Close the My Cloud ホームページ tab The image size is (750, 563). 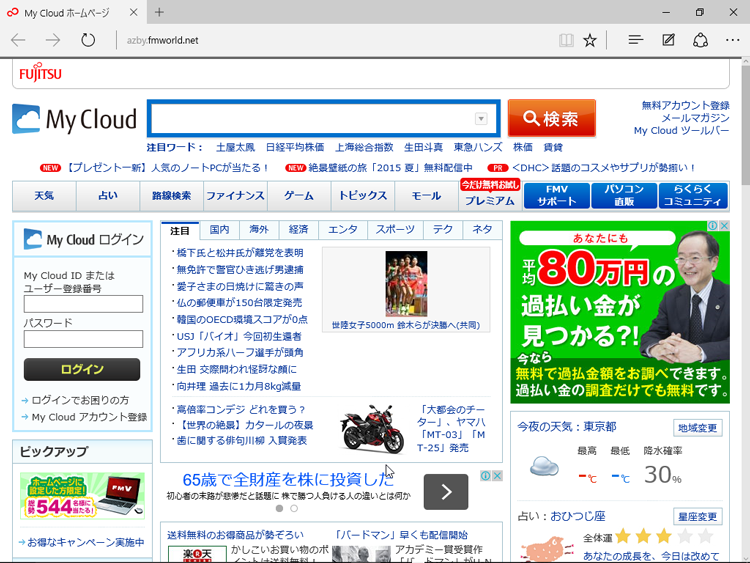click(x=133, y=12)
